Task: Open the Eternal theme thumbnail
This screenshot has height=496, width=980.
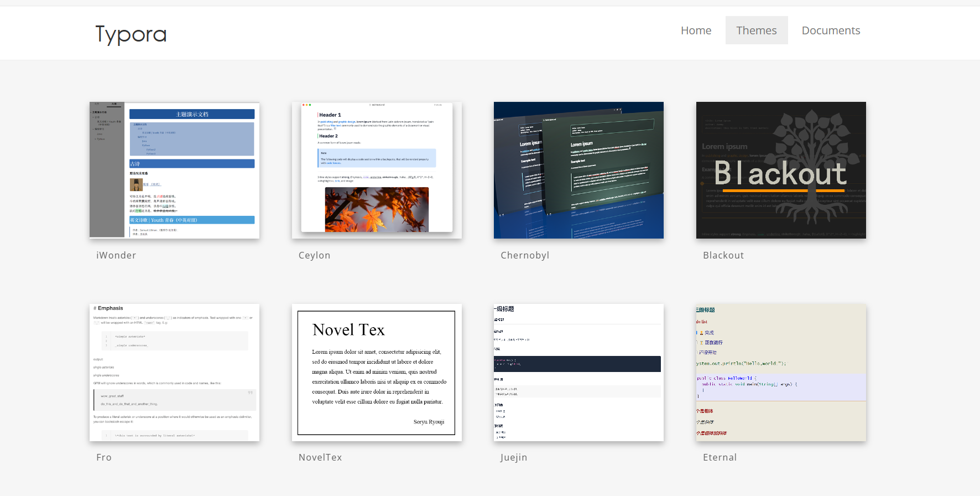Action: tap(781, 373)
